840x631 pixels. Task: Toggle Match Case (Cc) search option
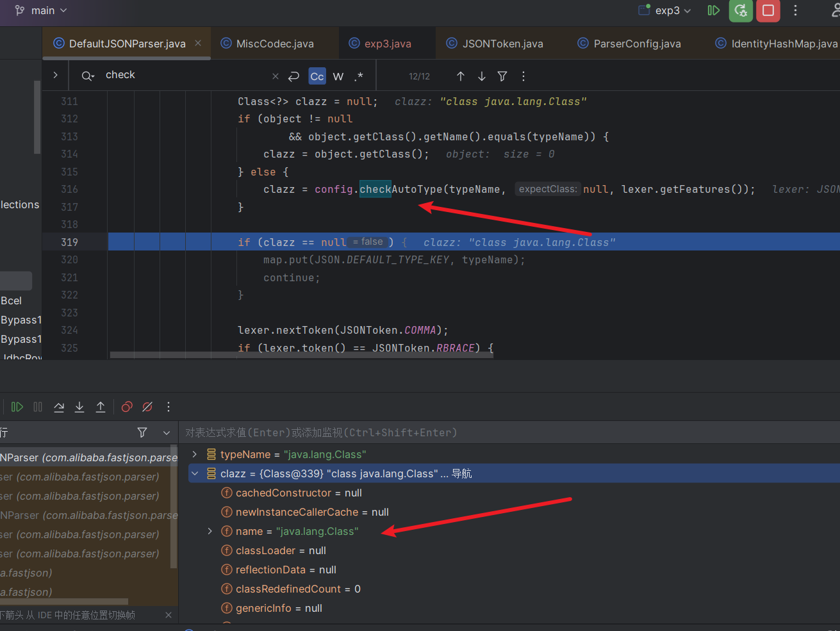click(317, 76)
